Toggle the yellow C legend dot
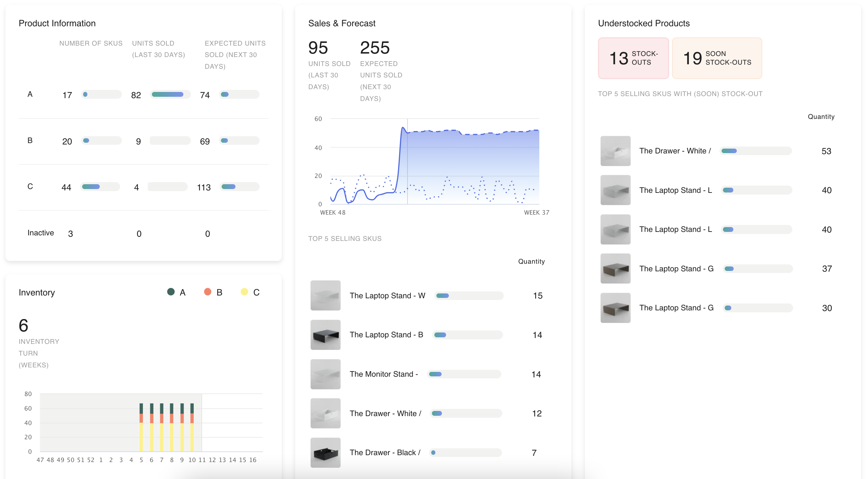868x479 pixels. click(x=244, y=292)
